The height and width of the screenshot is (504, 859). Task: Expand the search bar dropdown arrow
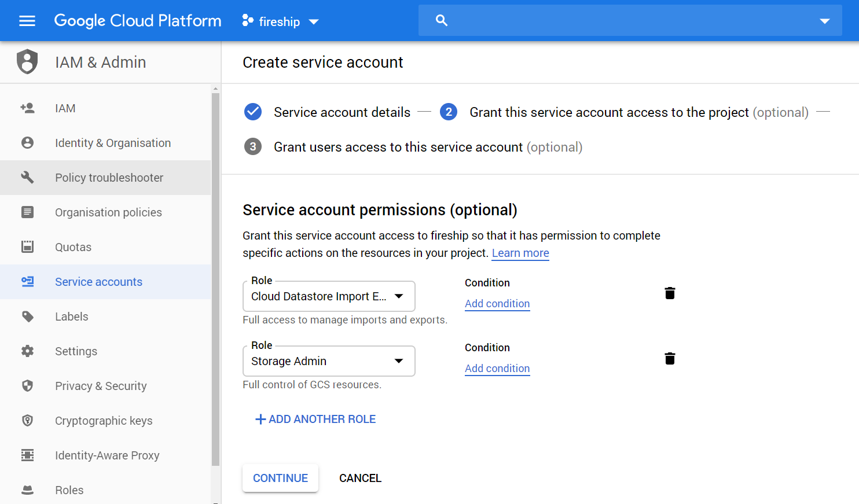pos(824,21)
